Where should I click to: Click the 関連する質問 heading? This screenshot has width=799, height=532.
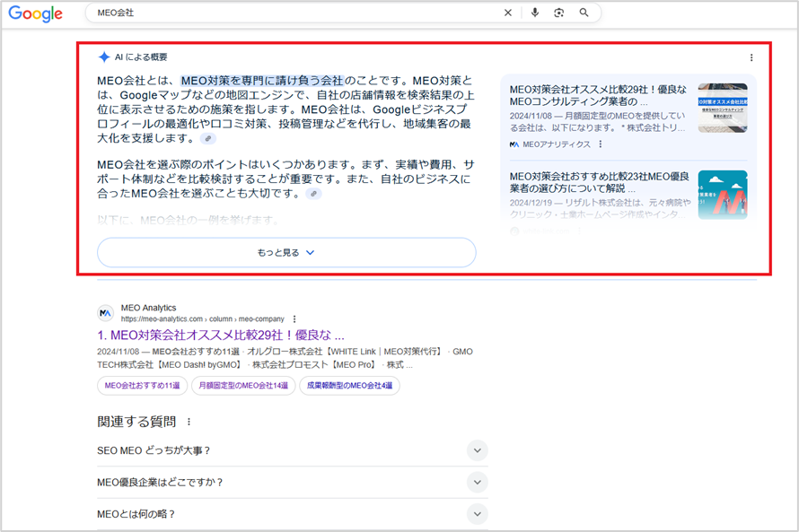point(136,422)
